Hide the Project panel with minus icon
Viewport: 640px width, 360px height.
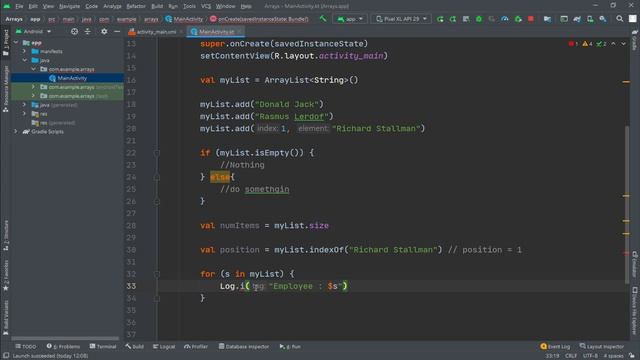pos(117,31)
